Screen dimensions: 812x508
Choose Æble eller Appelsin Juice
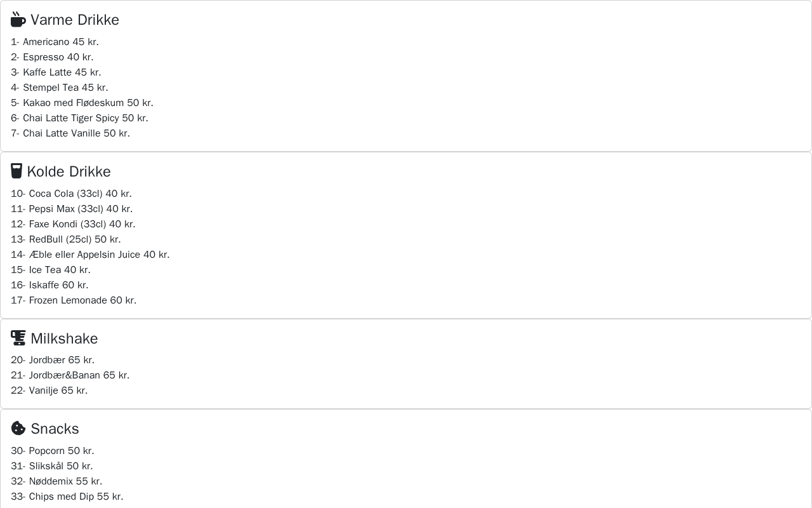[90, 255]
